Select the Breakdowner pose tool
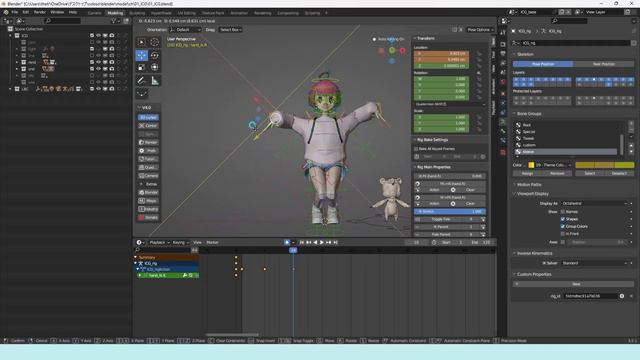Viewport: 640px width, 360px height. point(142,93)
